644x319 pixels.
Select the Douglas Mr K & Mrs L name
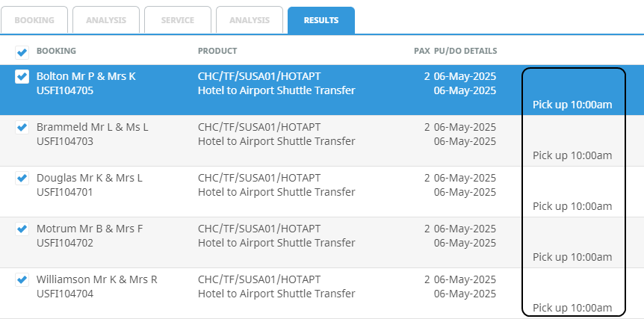pos(89,178)
